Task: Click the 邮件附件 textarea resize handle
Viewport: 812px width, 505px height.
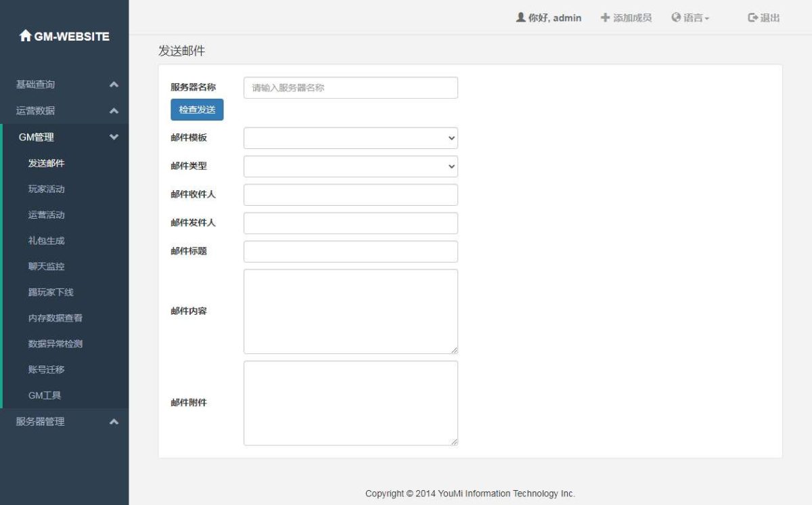Action: click(454, 441)
